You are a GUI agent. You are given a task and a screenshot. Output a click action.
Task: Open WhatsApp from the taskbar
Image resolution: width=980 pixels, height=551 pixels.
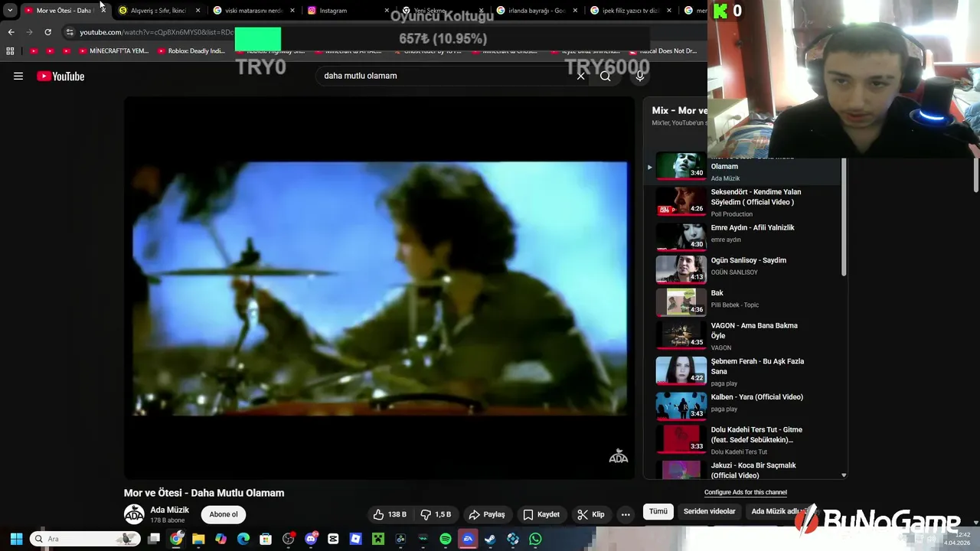(535, 539)
